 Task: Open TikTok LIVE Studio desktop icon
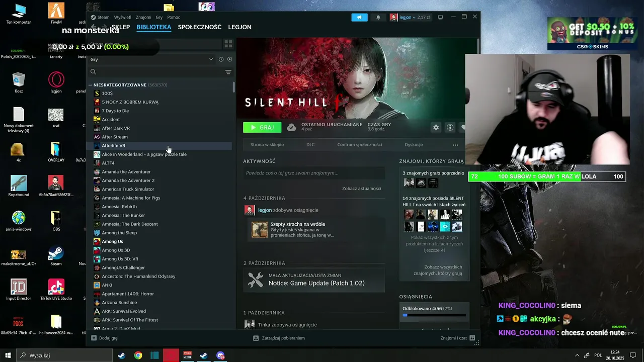(56, 290)
